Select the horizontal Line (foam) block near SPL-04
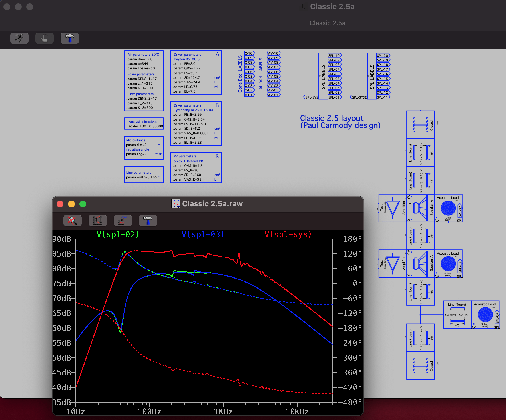This screenshot has width=506, height=420. point(457,315)
